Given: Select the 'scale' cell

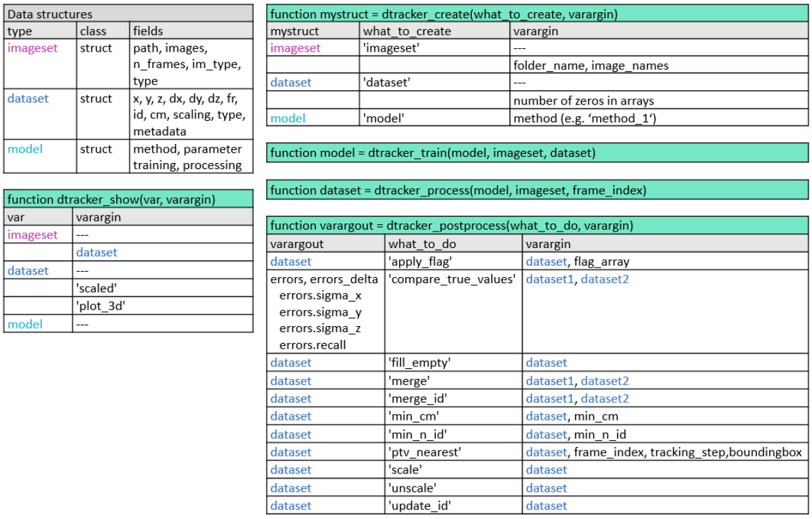Looking at the screenshot, I should pos(454,469).
